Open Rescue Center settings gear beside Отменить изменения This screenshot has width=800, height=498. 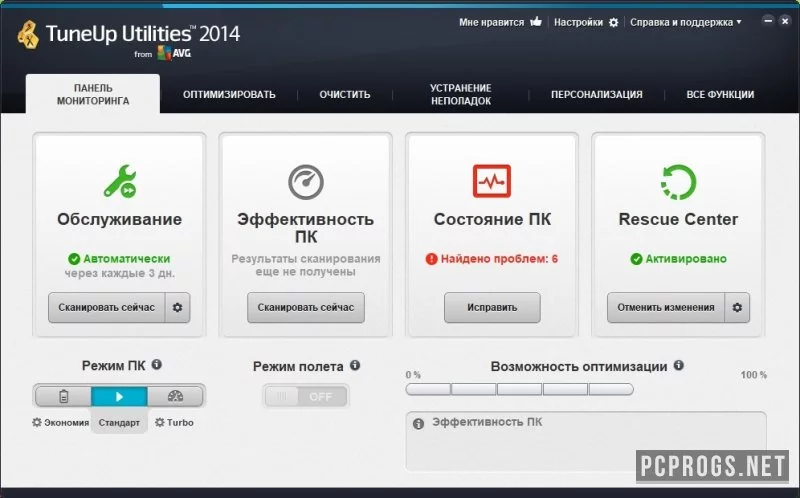(737, 307)
